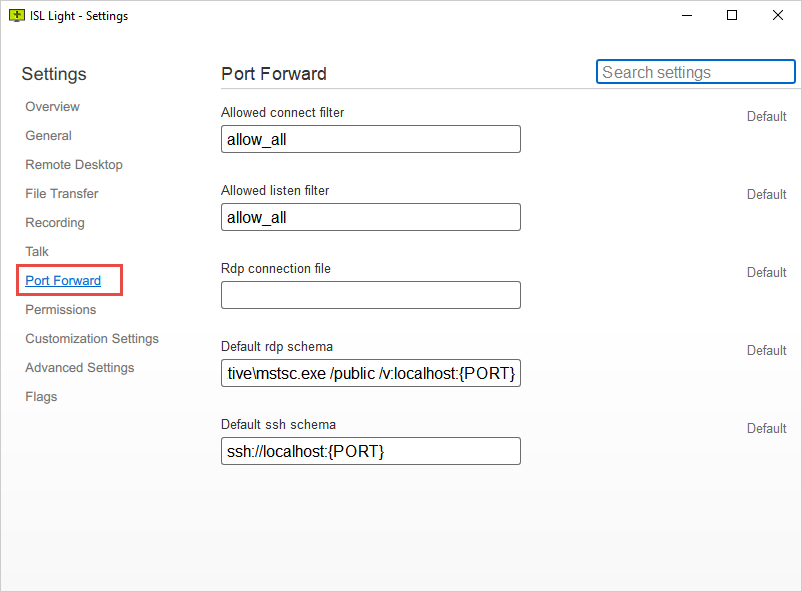
Task: Select the Default ssh schema text field
Action: [x=370, y=451]
